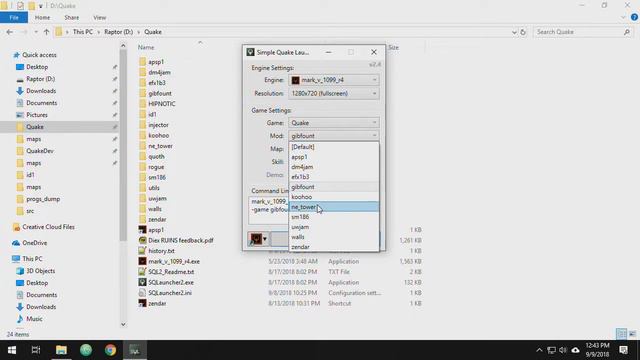Select dm4jam mod option
The image size is (640, 360).
333,167
